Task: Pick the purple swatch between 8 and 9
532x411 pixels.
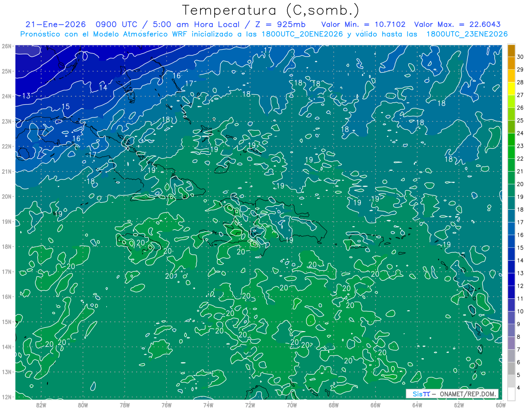Action: (x=511, y=331)
